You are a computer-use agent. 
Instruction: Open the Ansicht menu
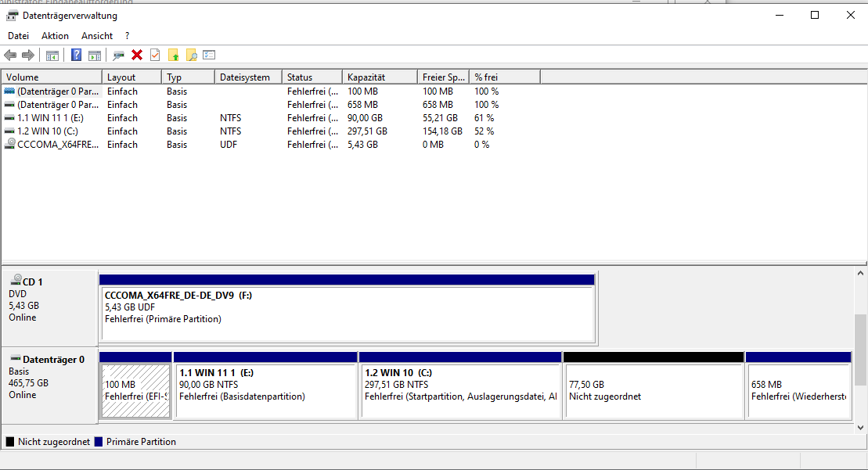pos(97,35)
